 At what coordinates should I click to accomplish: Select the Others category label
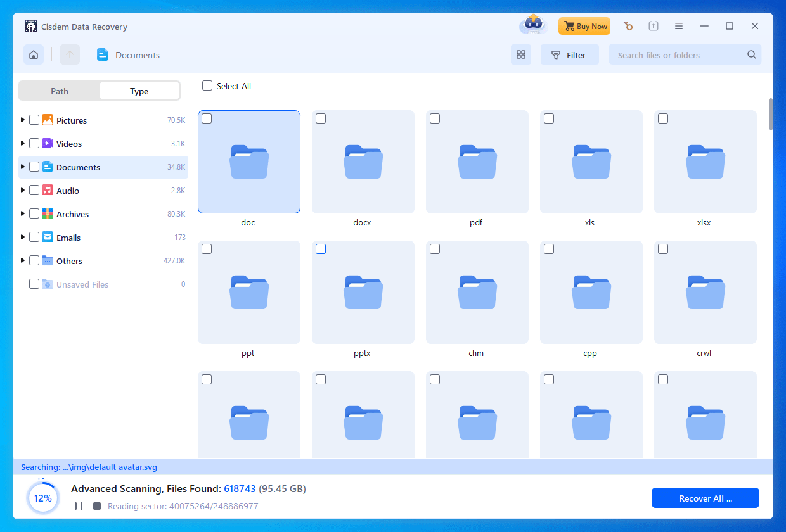pos(69,261)
